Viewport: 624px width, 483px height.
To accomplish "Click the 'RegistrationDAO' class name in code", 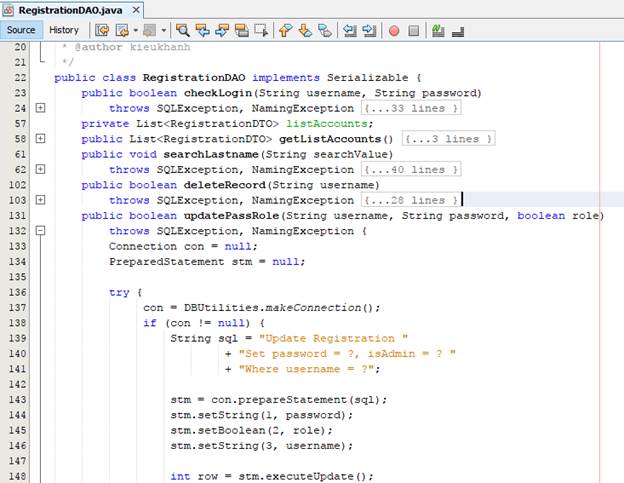I will [x=194, y=78].
